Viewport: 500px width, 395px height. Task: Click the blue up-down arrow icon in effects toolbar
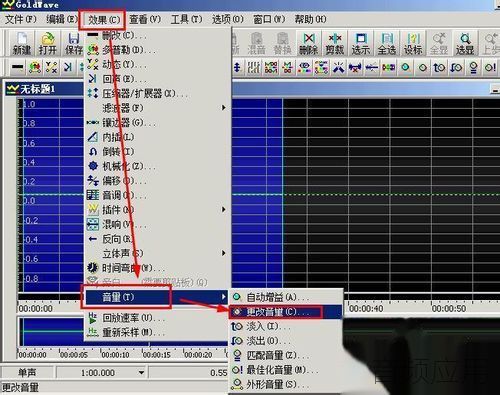pyautogui.click(x=237, y=68)
